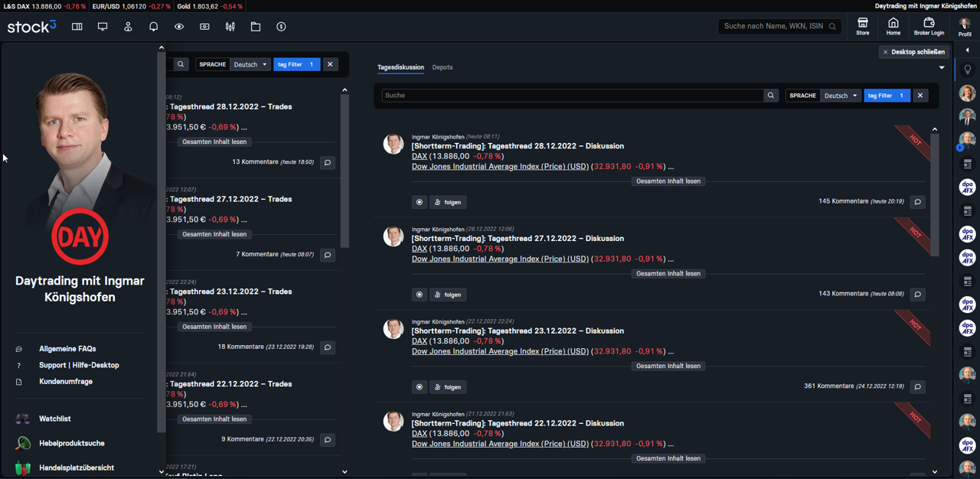
Task: Clear filter with X in left Trades panel
Action: [330, 64]
